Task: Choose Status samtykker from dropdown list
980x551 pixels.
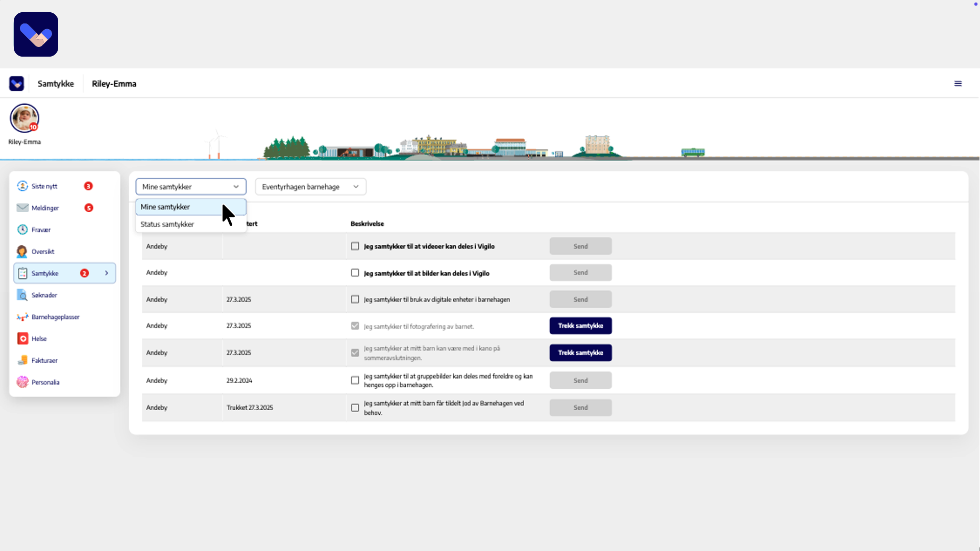Action: (x=167, y=224)
